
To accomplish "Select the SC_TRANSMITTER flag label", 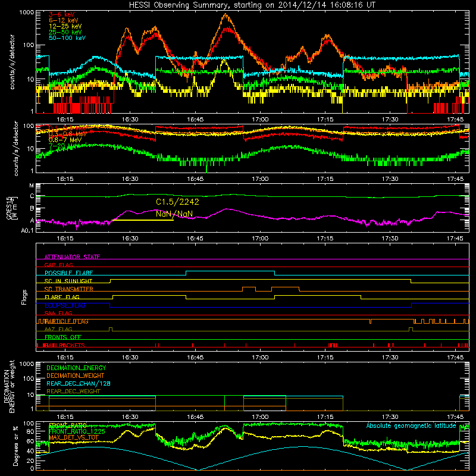I will tap(68, 289).
